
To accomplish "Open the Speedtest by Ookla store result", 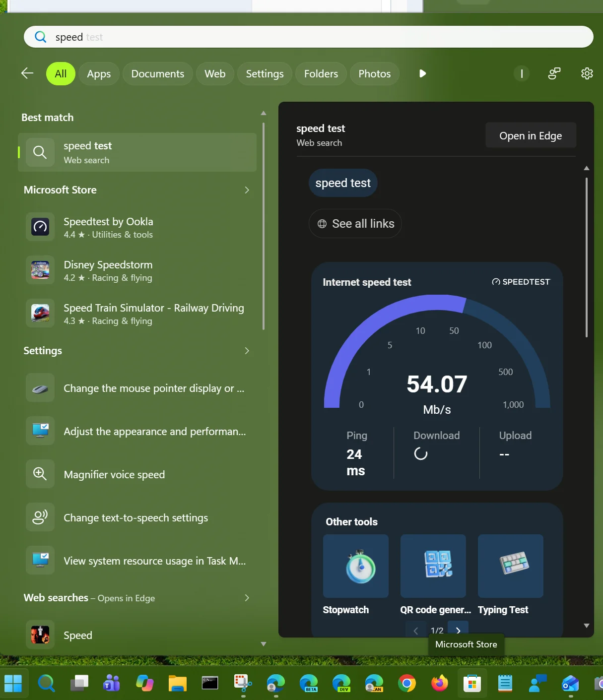I will 137,228.
